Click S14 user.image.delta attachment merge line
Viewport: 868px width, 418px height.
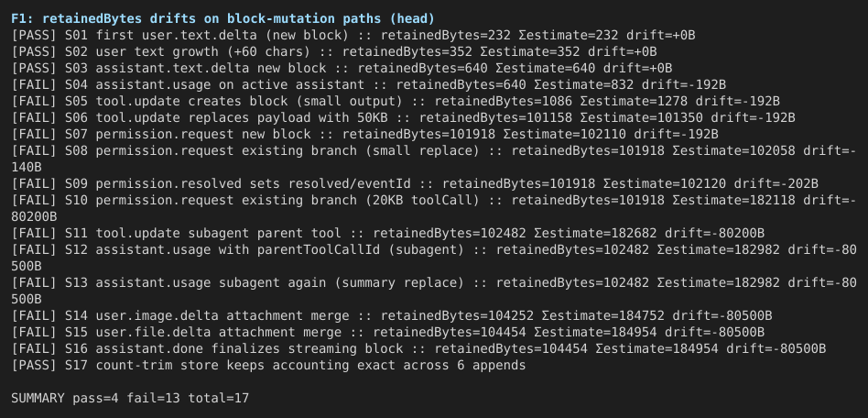391,316
